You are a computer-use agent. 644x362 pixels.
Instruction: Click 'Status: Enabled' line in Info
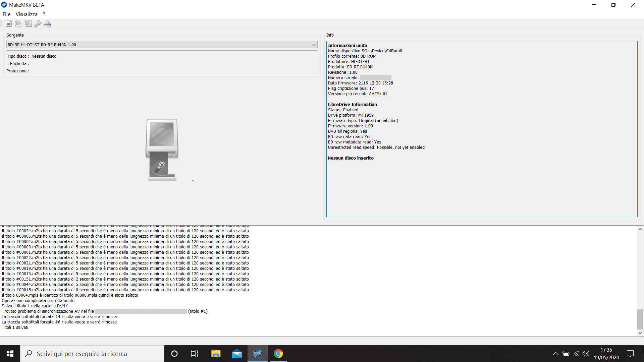(343, 110)
